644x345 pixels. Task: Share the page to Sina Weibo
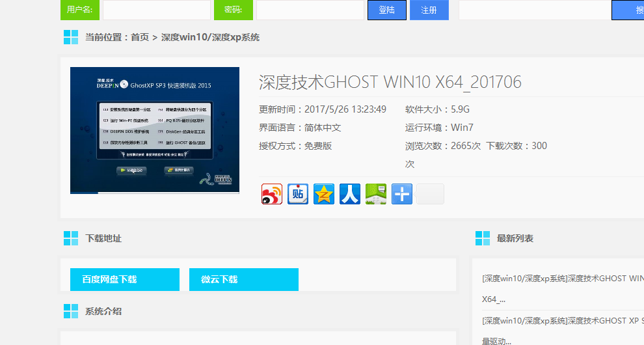(x=272, y=194)
